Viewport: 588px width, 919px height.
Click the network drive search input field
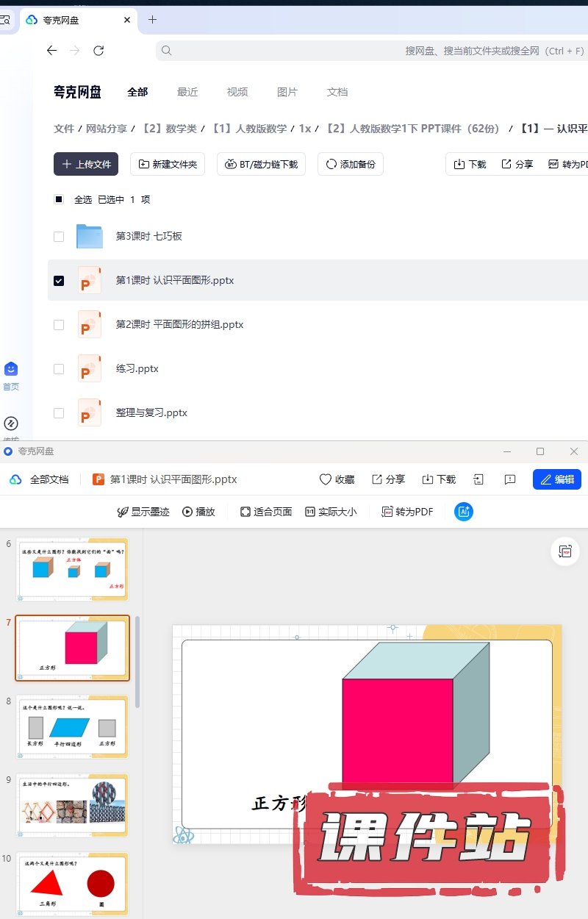tap(367, 51)
